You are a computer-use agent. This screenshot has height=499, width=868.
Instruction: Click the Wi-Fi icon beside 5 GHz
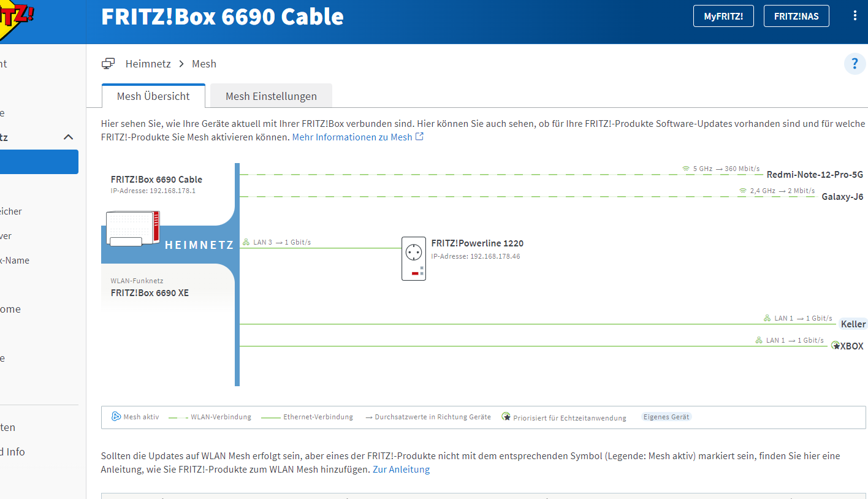click(x=686, y=168)
